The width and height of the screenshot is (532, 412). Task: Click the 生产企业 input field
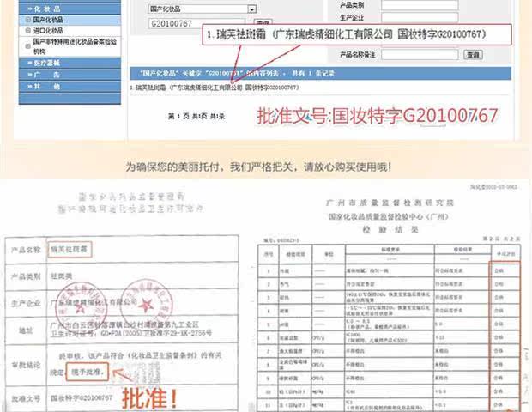(x=420, y=18)
